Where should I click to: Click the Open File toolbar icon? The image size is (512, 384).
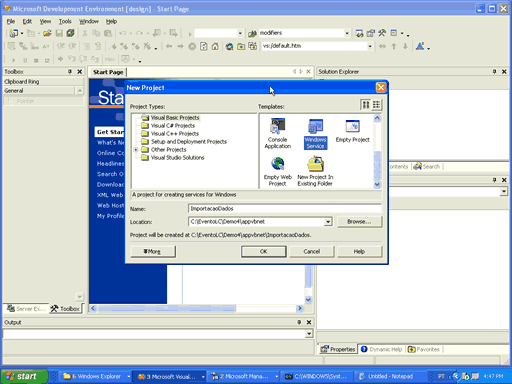point(47,33)
